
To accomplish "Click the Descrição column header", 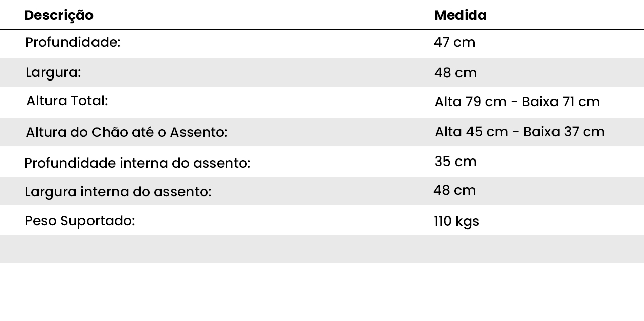I will coord(59,15).
